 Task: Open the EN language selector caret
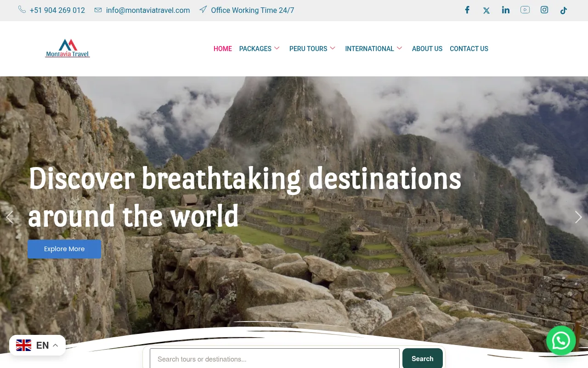tap(56, 345)
